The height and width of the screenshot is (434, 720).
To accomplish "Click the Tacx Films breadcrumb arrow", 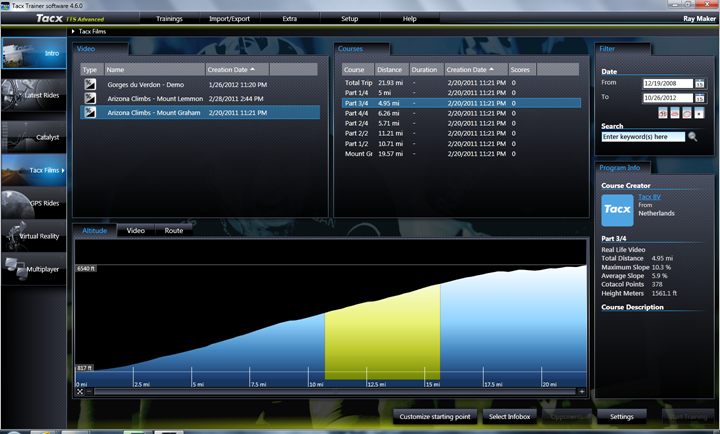I will point(73,31).
